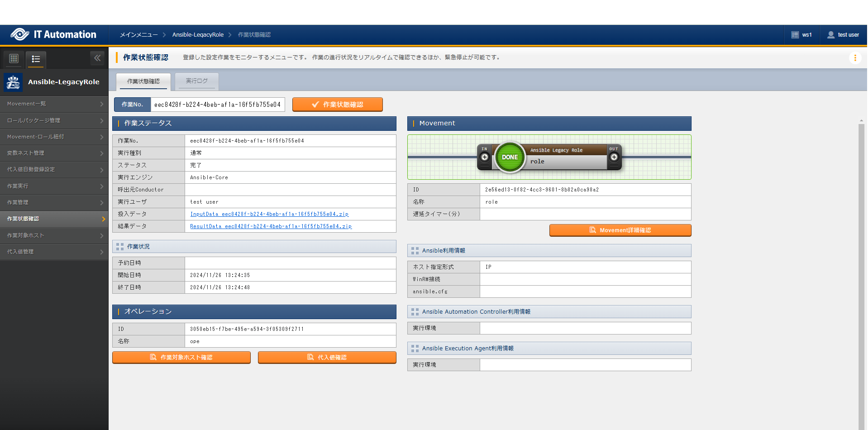The width and height of the screenshot is (868, 430).
Task: Click the IN plus connector on node
Action: point(485,157)
